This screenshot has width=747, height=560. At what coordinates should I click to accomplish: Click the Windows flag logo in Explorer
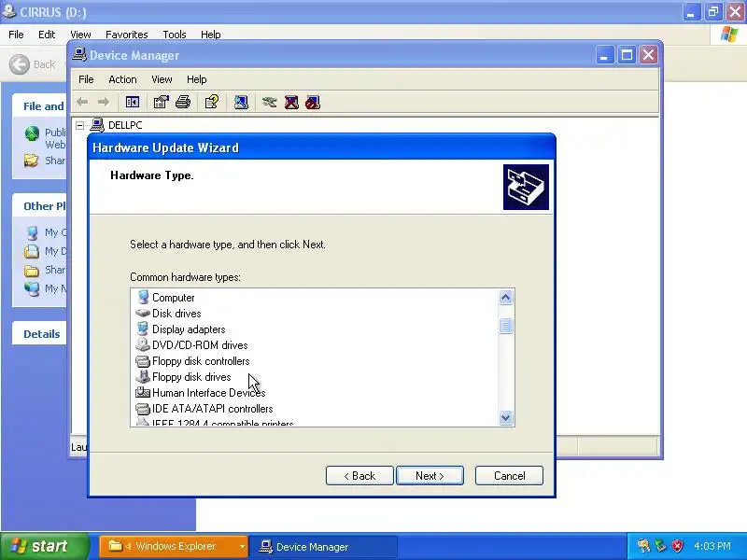click(729, 35)
